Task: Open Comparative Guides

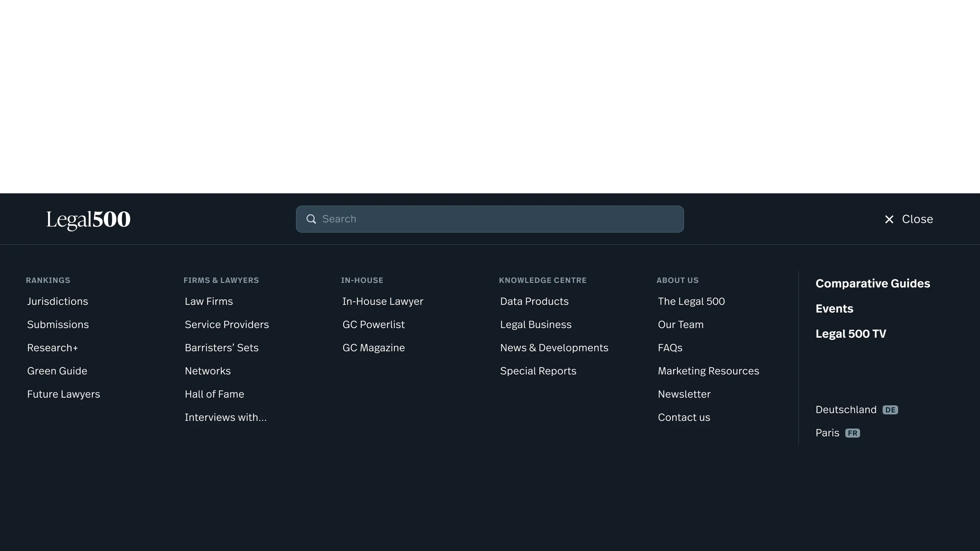Action: coord(872,284)
